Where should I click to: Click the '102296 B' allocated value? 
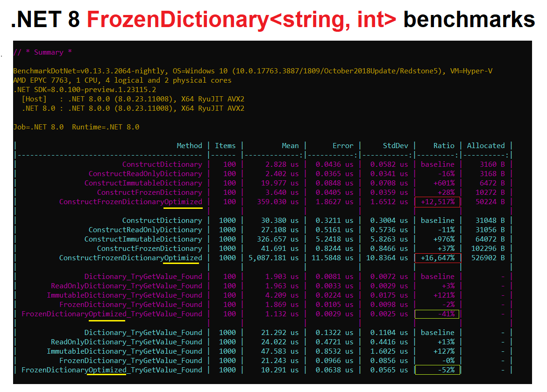pyautogui.click(x=488, y=249)
